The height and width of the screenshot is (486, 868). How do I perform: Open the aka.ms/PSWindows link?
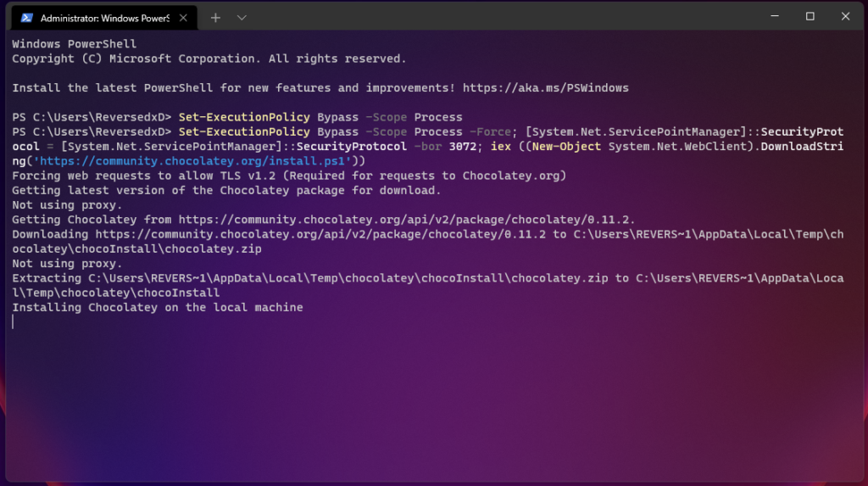pyautogui.click(x=546, y=88)
